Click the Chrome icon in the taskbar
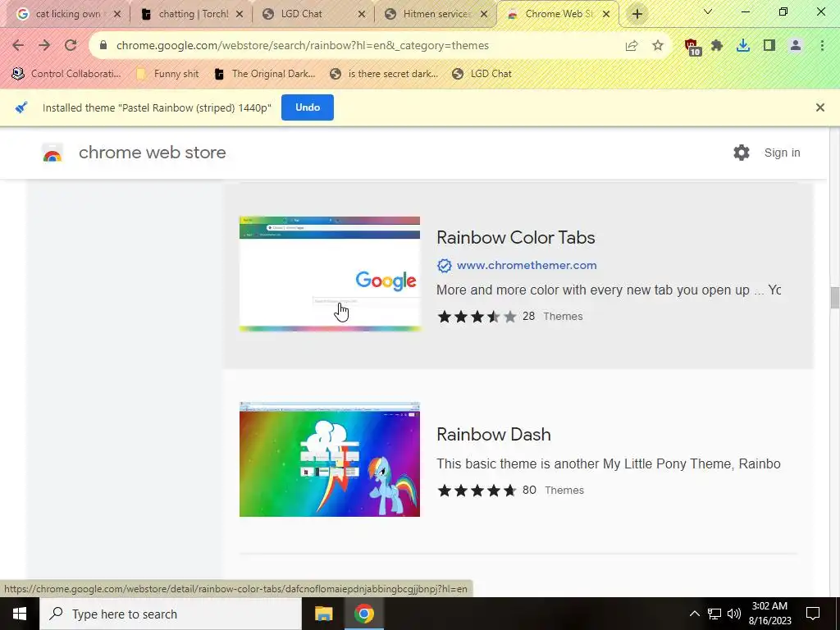 363,614
